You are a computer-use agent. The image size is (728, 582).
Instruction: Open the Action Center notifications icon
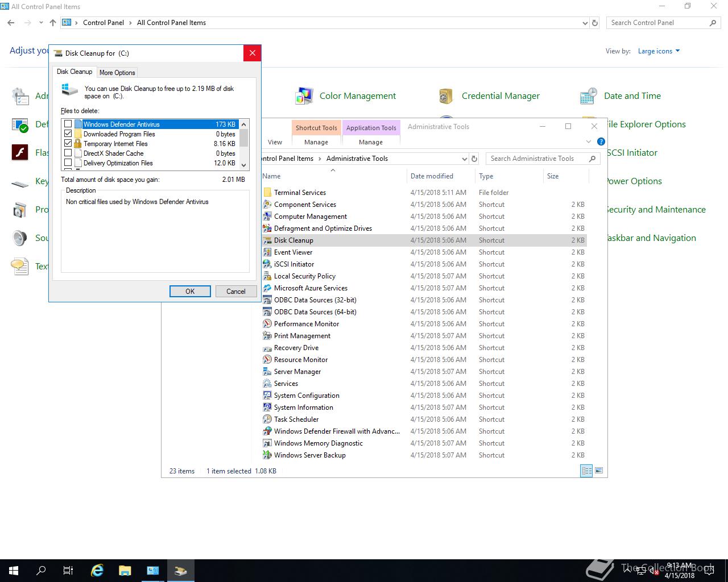[709, 571]
